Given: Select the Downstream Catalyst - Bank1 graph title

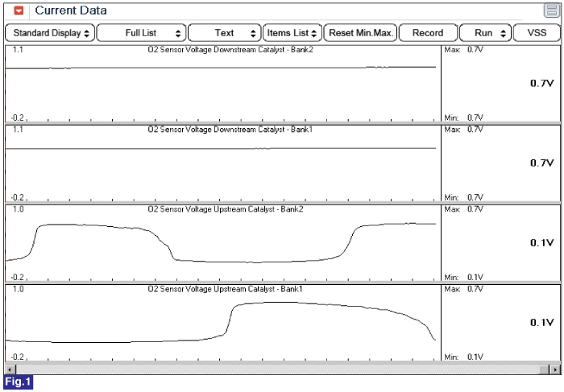Looking at the screenshot, I should [230, 130].
